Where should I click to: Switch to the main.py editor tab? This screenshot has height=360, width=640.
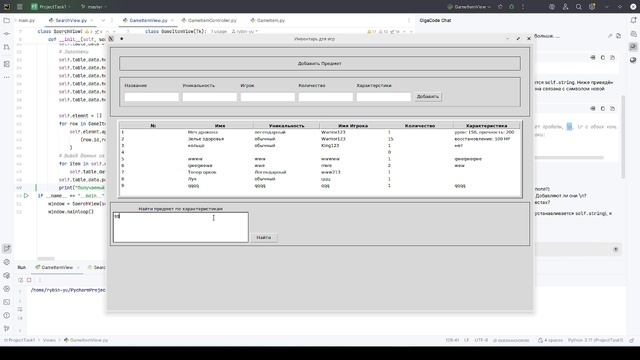click(x=27, y=20)
